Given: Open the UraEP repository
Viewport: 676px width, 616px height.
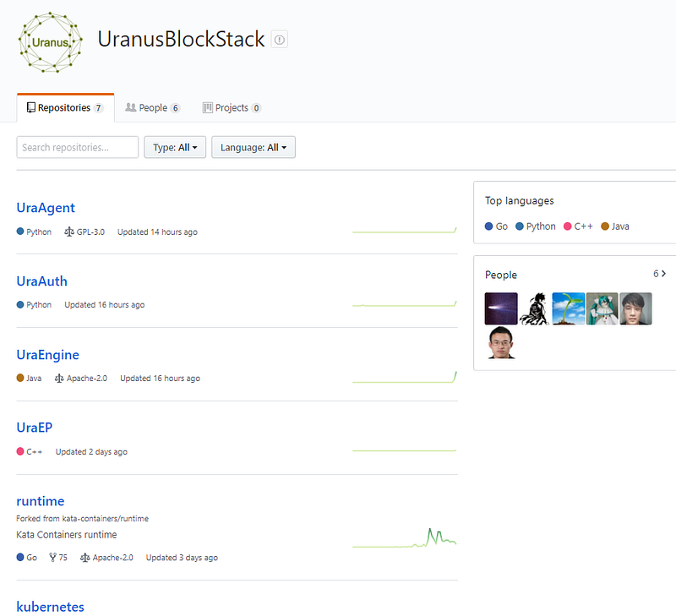Looking at the screenshot, I should point(35,428).
